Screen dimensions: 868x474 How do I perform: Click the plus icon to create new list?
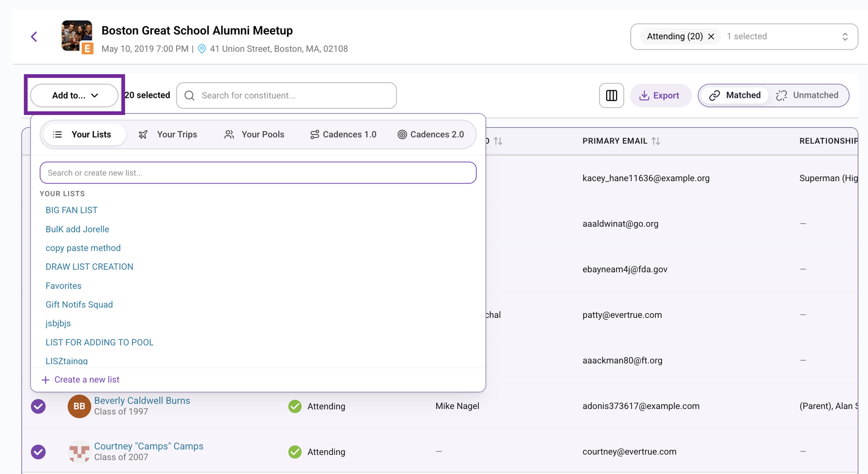point(45,380)
